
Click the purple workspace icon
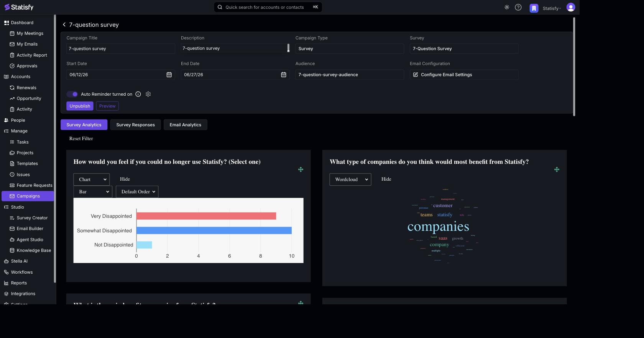pos(534,8)
